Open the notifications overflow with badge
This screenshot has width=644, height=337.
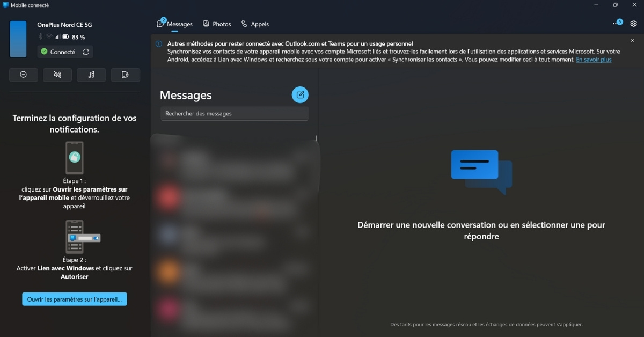click(617, 23)
